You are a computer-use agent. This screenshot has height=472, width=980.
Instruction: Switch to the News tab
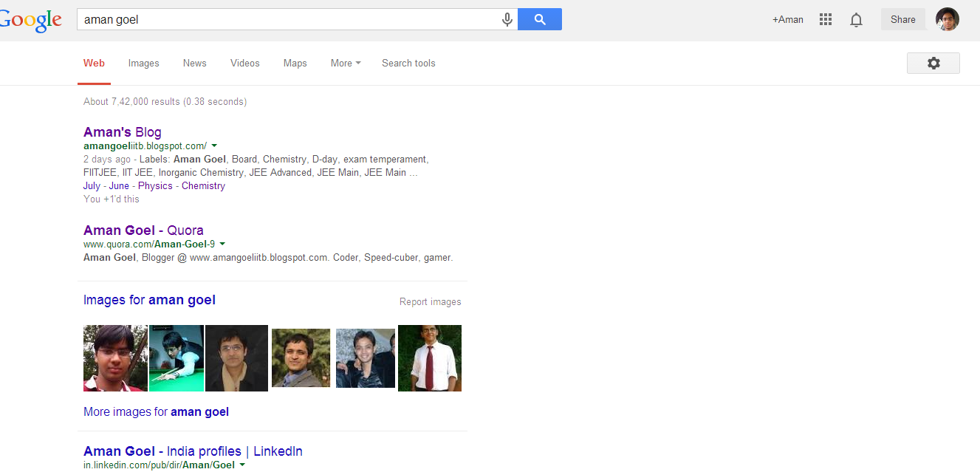[194, 64]
